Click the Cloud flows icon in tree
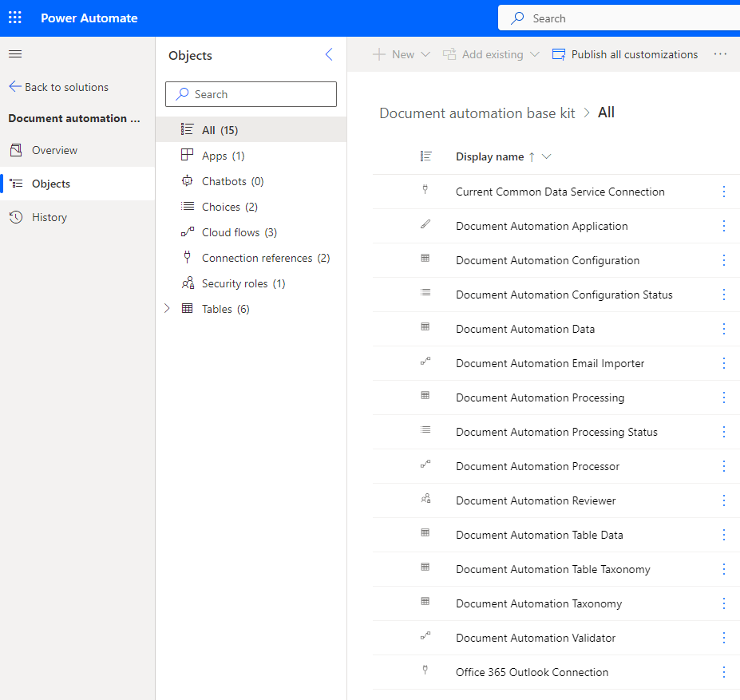The height and width of the screenshot is (700, 740). [188, 232]
